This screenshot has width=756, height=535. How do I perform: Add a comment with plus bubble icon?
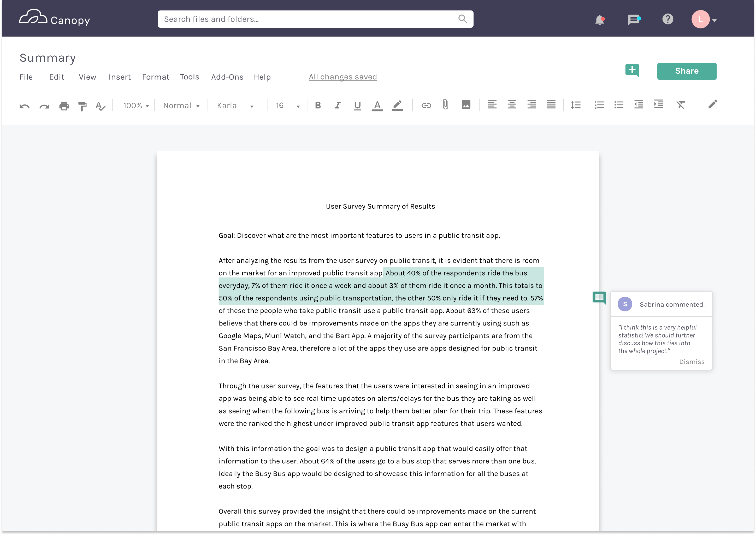(x=632, y=70)
